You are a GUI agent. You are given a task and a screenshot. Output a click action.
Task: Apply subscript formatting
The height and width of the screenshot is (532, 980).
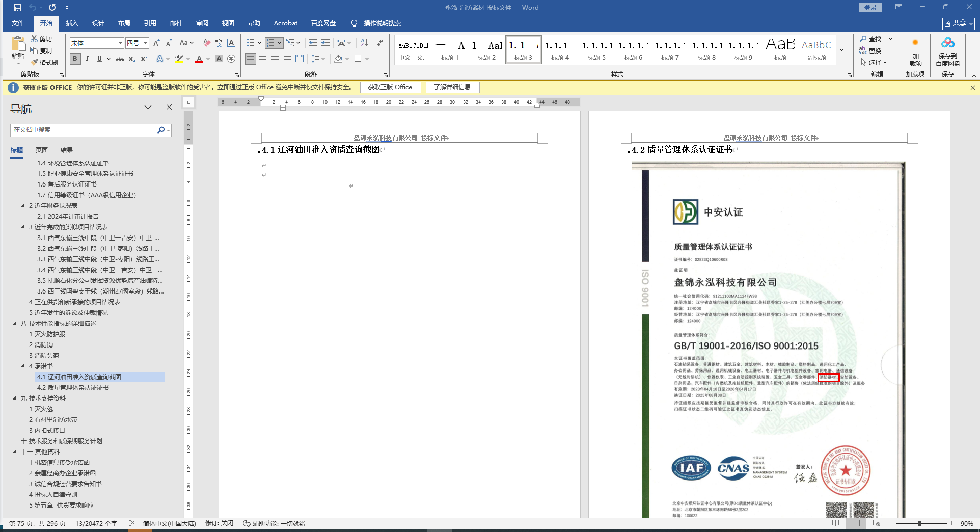(x=132, y=59)
